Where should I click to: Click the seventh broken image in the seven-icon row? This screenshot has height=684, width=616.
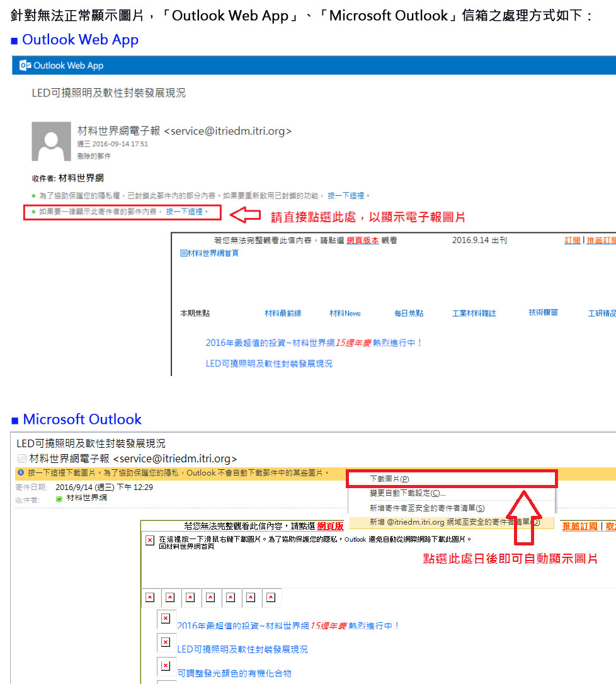click(x=271, y=598)
